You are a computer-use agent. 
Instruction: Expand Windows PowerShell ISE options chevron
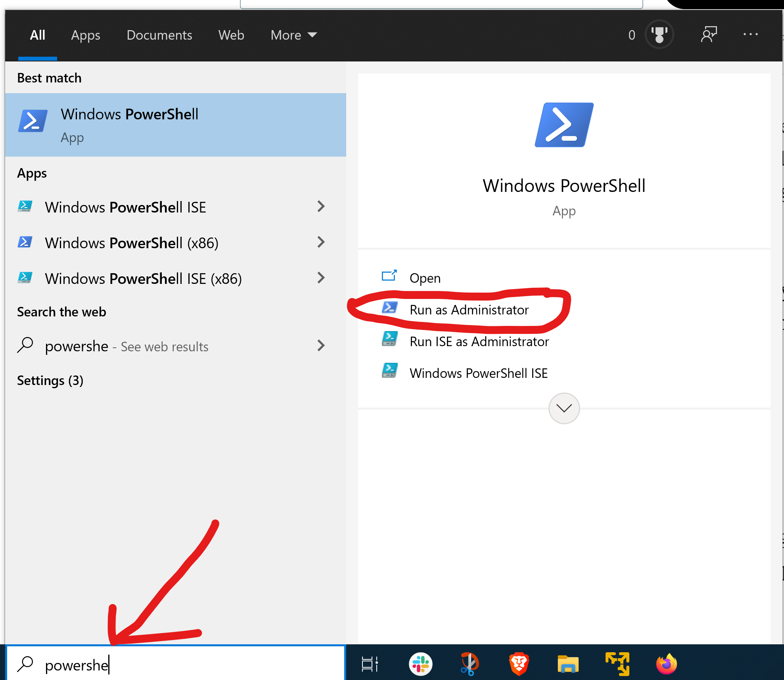click(321, 206)
